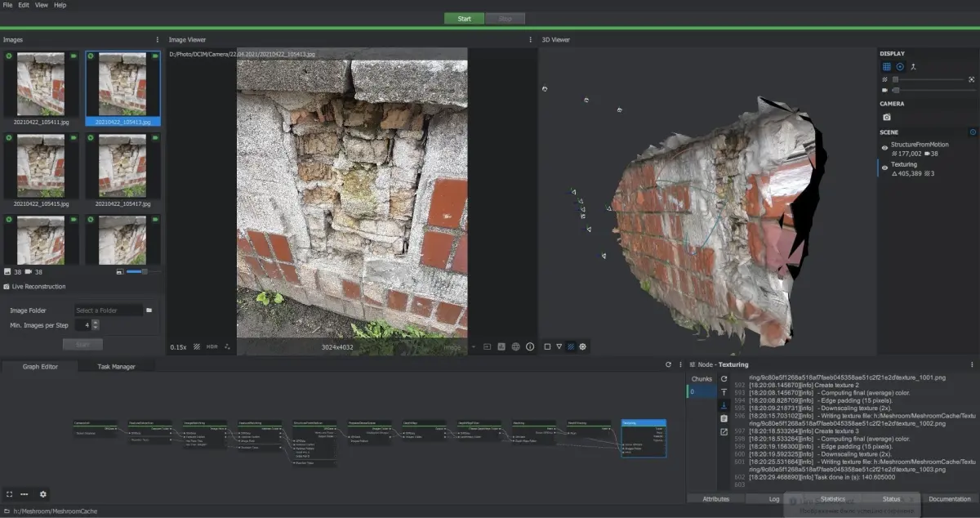Toggle the gizmo display in 3D Viewer
The width and height of the screenshot is (980, 518).
(900, 67)
